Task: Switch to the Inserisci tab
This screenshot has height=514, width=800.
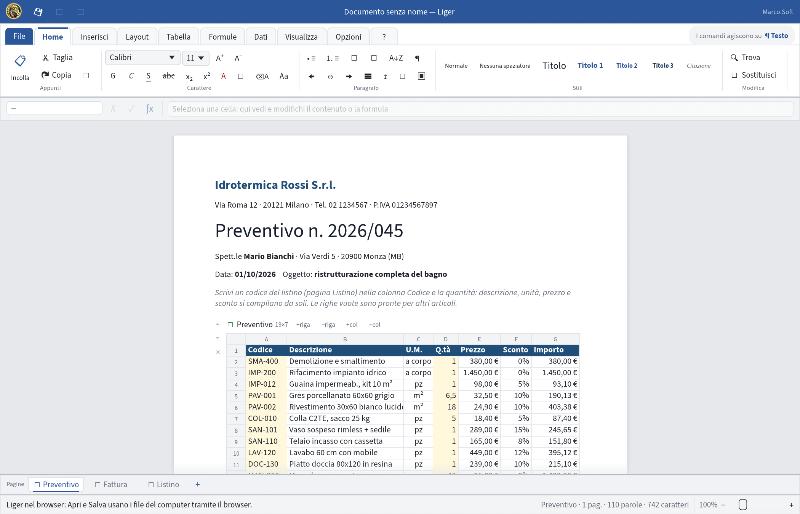Action: coord(94,37)
